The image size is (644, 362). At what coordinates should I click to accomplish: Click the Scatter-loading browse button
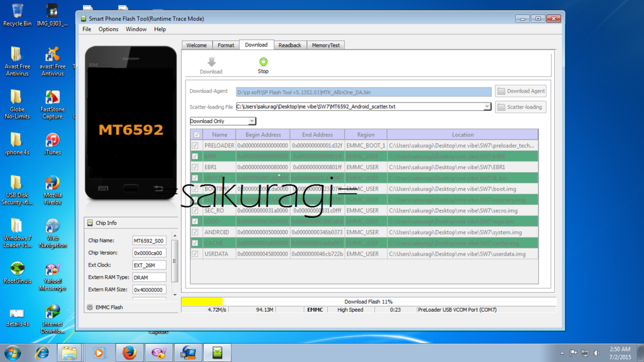tap(521, 107)
